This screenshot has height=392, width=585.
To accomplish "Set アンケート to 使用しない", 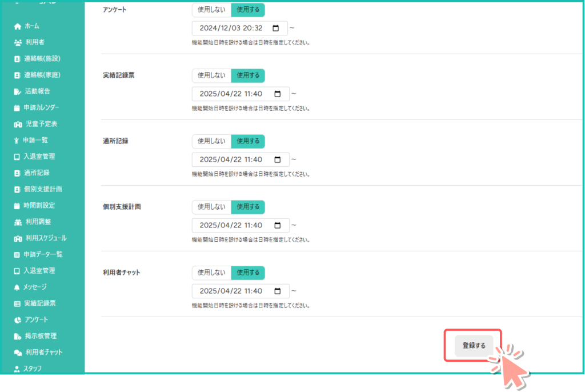I will (x=211, y=10).
